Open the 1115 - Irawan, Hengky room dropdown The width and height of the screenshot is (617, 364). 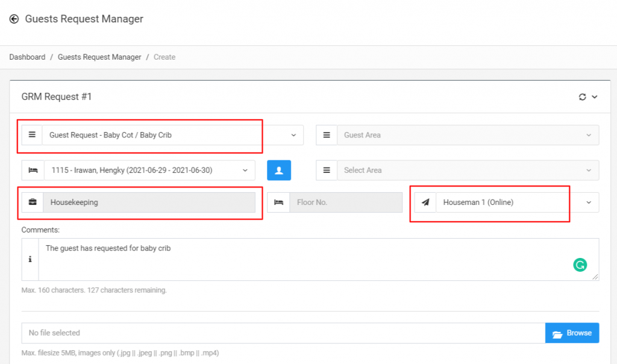(x=149, y=171)
